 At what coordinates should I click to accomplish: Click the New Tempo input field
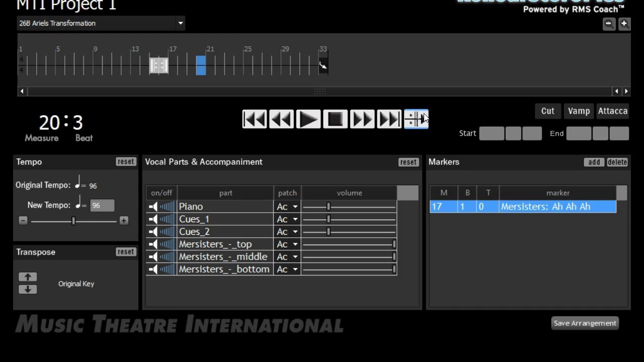pos(102,205)
